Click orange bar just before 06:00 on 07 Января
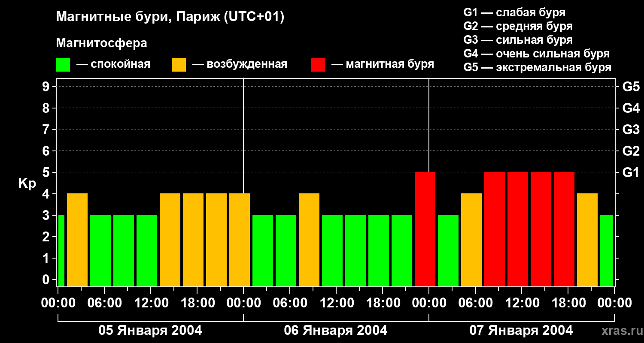 [x=471, y=240]
